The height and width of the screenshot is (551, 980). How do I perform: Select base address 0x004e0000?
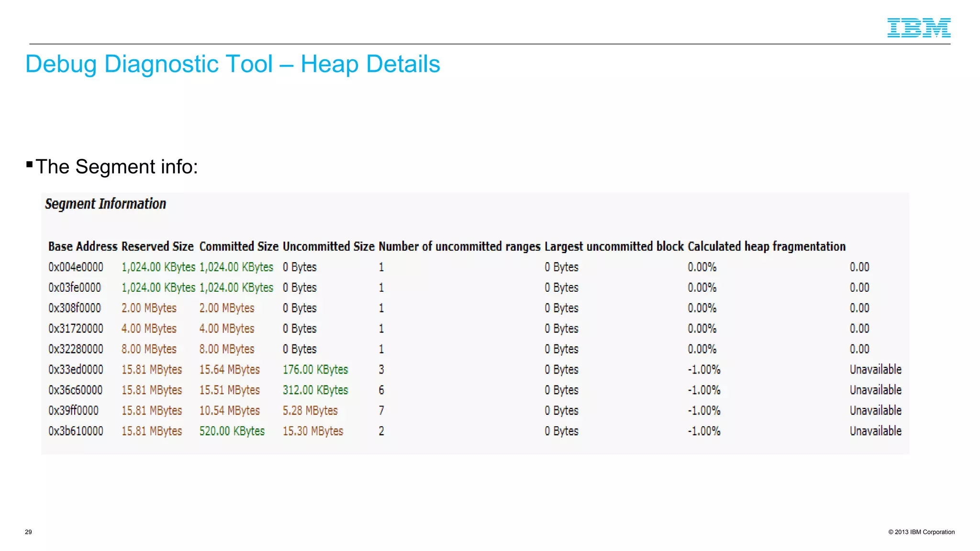(x=76, y=267)
